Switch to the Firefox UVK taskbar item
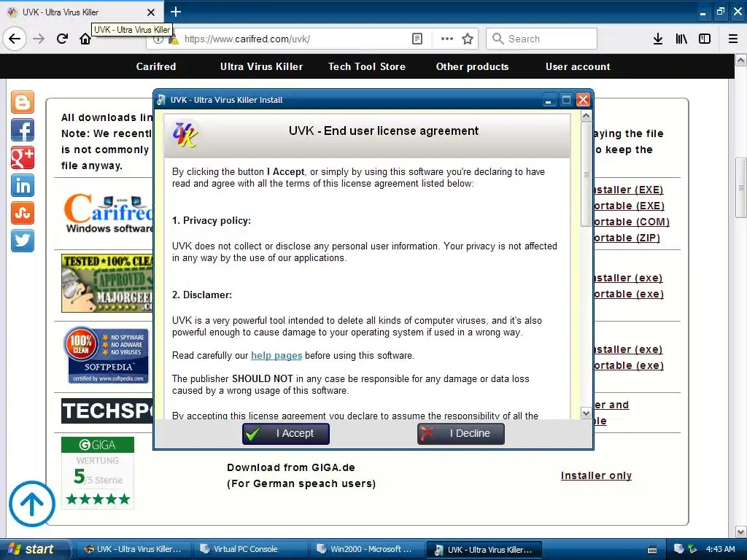Image resolution: width=747 pixels, height=560 pixels. tap(133, 549)
